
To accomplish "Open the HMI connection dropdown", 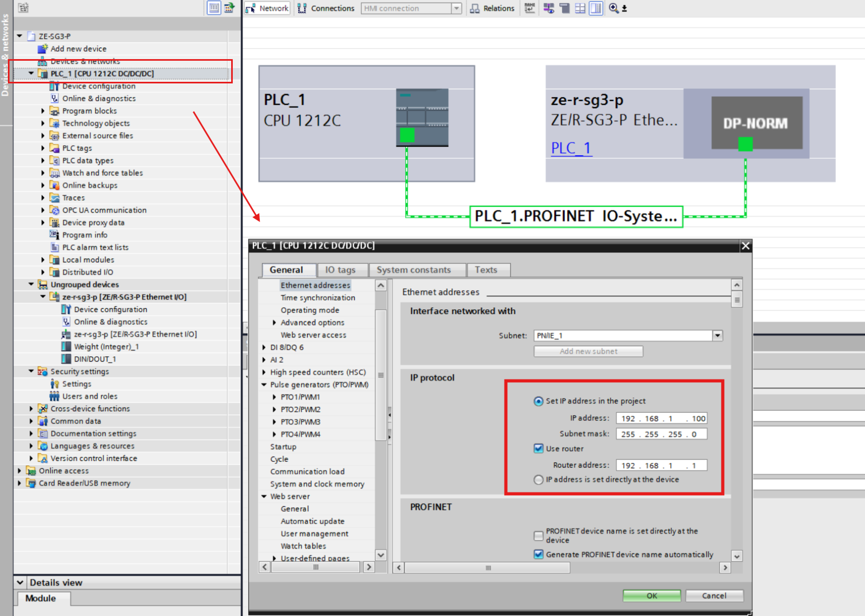I will tap(457, 8).
